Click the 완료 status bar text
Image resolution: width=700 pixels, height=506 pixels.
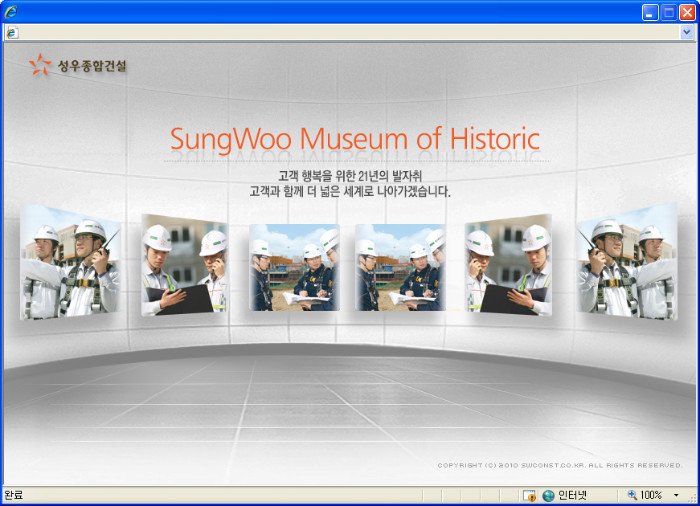coord(13,495)
